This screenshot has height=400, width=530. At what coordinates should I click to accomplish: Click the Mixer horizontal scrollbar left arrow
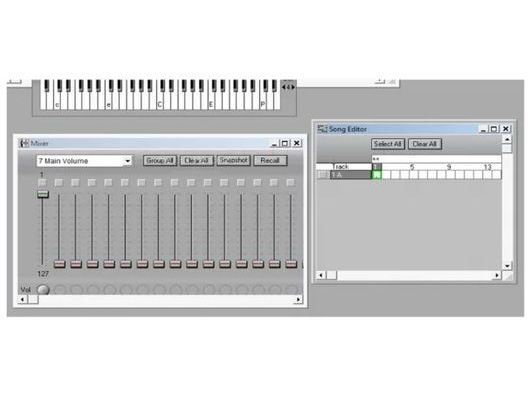click(x=23, y=300)
